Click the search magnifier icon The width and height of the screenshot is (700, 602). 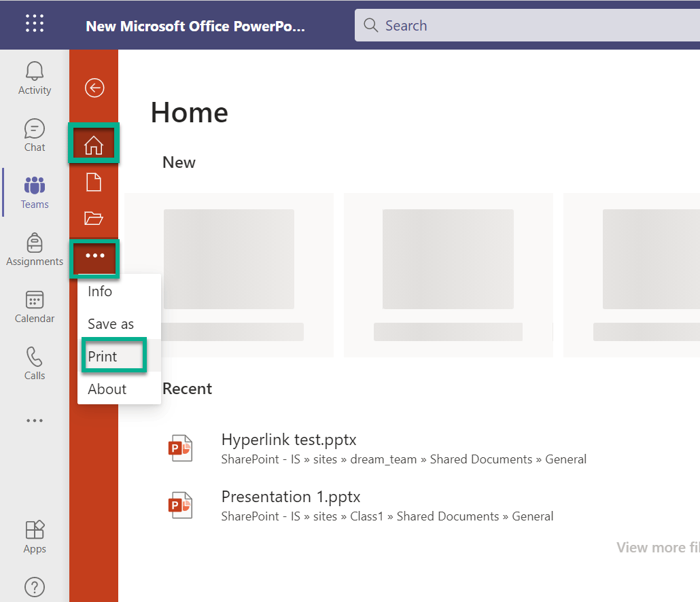pos(370,25)
